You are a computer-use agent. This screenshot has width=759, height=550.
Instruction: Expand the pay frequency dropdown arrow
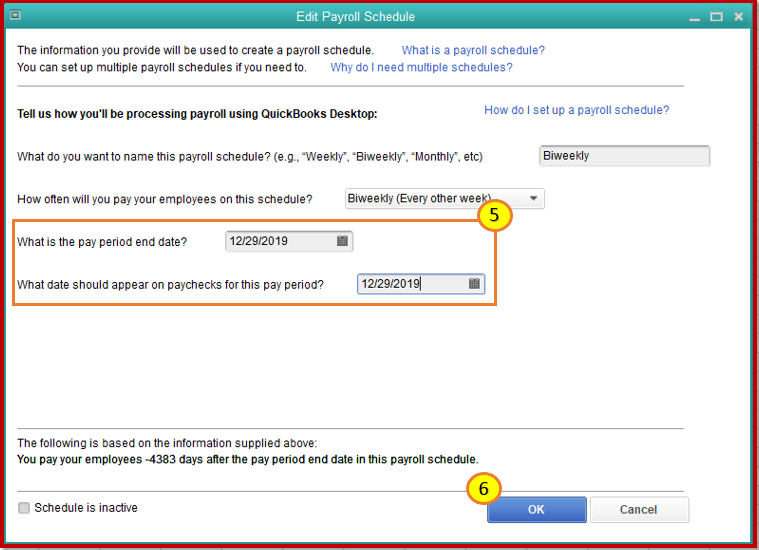point(534,198)
